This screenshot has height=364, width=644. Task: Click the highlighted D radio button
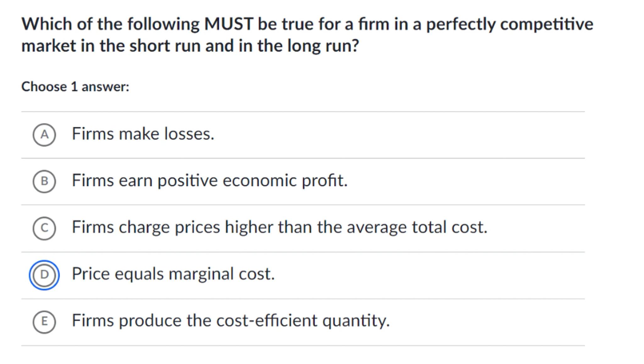pos(44,275)
